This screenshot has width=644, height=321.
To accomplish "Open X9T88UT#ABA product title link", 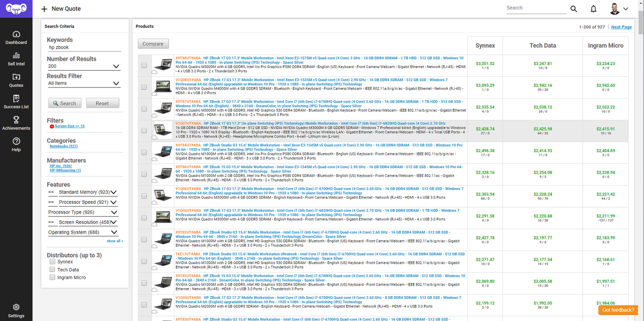I will click(x=320, y=60).
